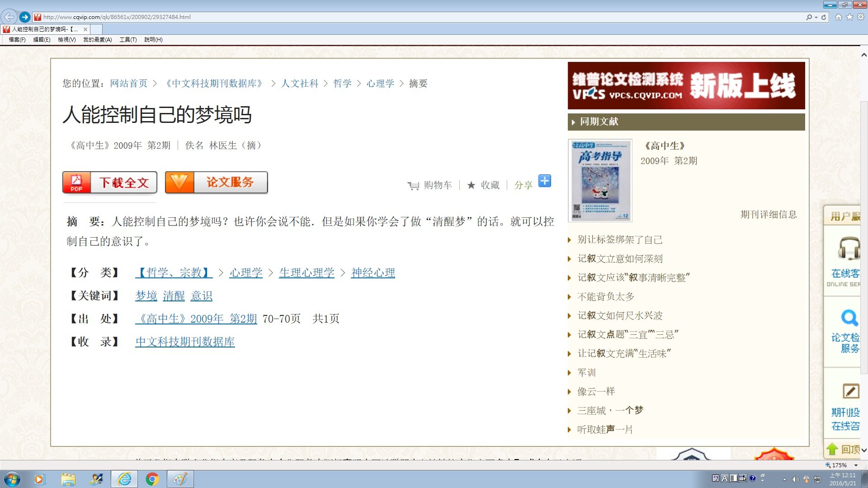Viewport: 868px width, 488px height.
Task: Click the Windows Start button
Action: pyautogui.click(x=12, y=479)
